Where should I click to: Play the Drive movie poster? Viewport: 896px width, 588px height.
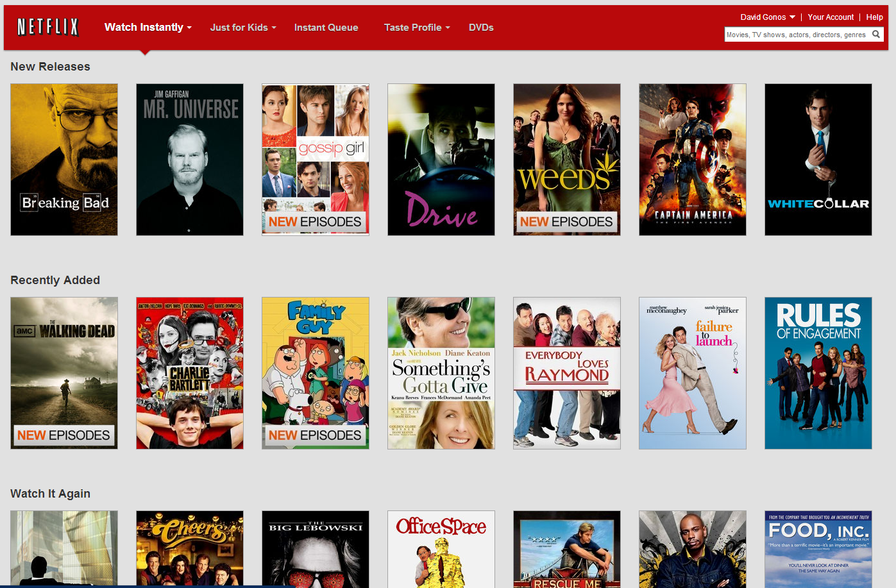point(441,160)
